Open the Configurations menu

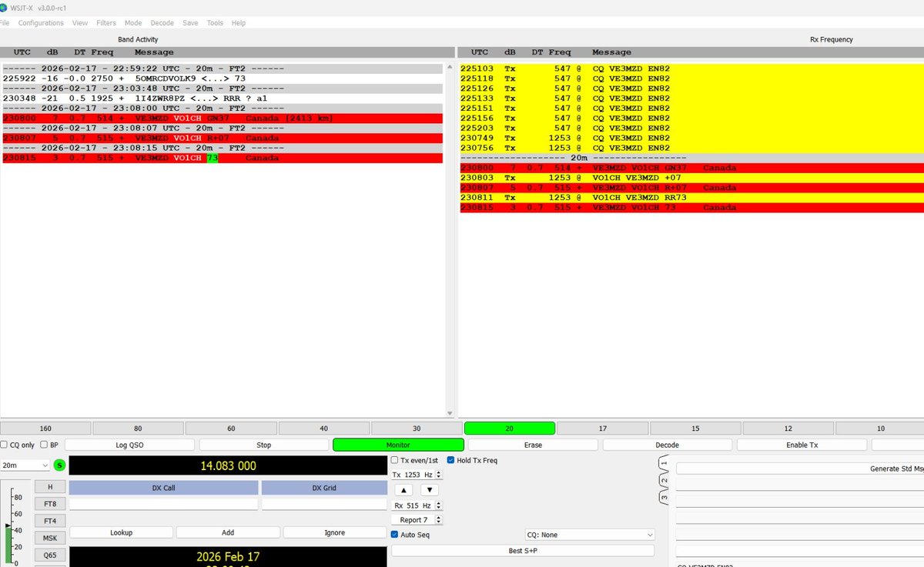click(41, 23)
